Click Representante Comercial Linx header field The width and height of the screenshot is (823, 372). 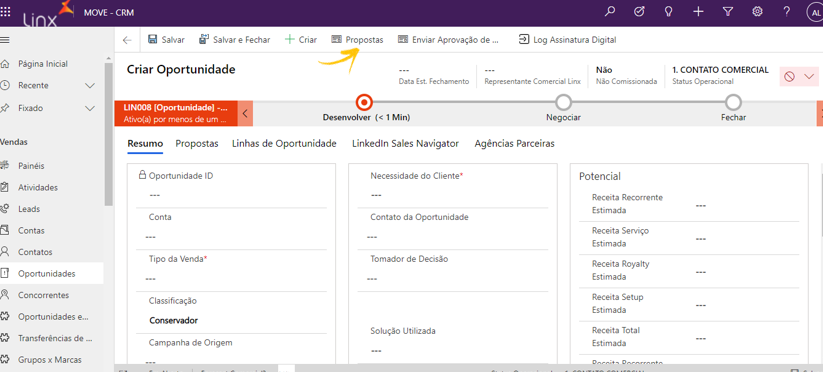(x=532, y=76)
